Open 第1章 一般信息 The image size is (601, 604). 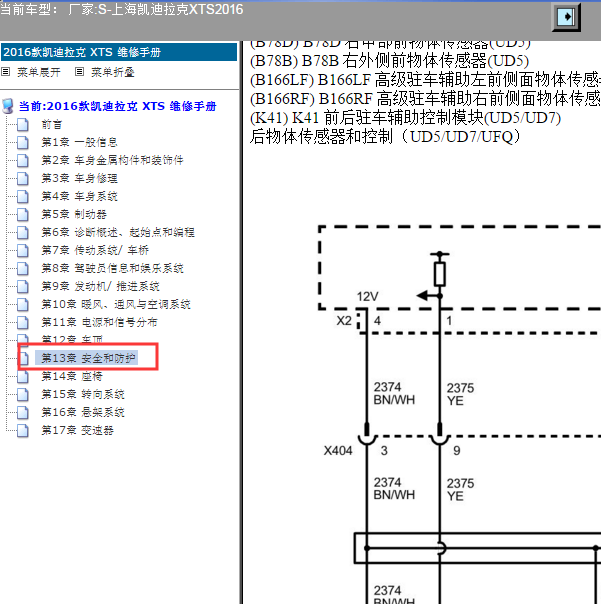tap(79, 143)
